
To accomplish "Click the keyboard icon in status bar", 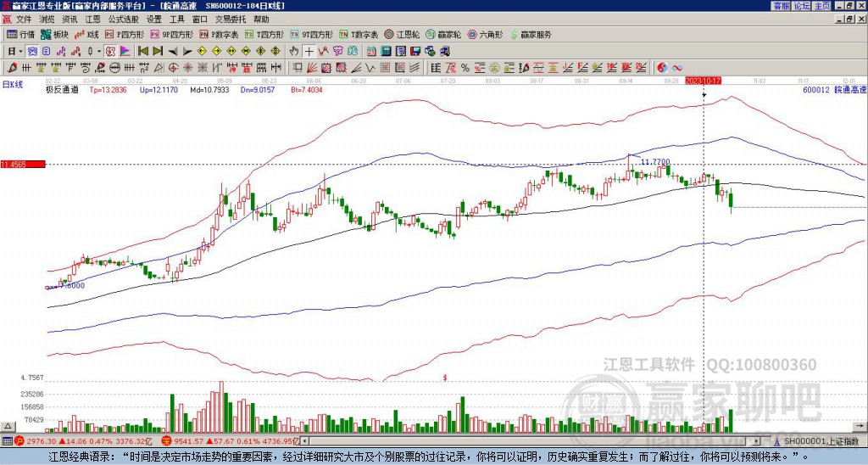I will (x=7, y=442).
